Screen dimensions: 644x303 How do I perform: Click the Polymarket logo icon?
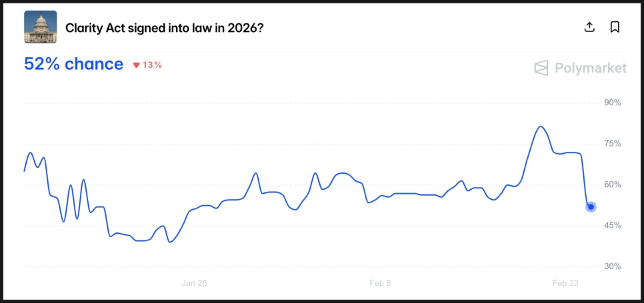pos(541,68)
